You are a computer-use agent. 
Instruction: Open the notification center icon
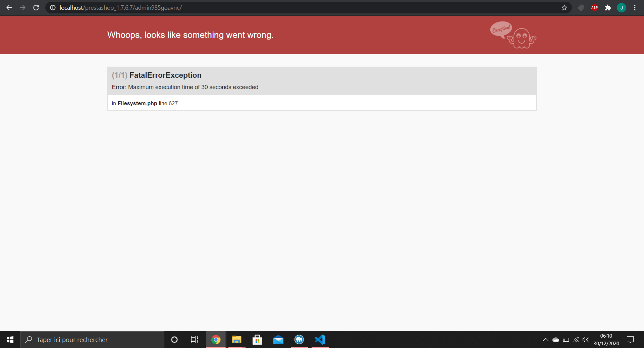click(630, 340)
